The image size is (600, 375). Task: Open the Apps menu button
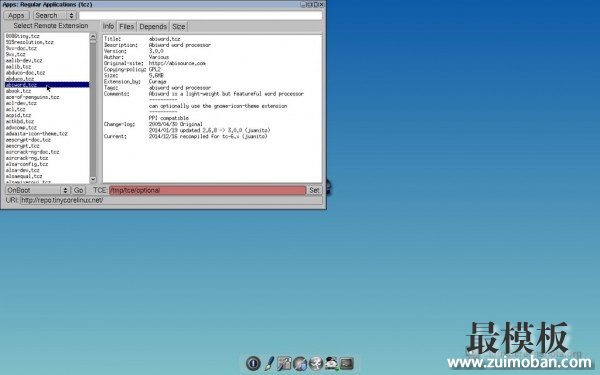coord(16,15)
